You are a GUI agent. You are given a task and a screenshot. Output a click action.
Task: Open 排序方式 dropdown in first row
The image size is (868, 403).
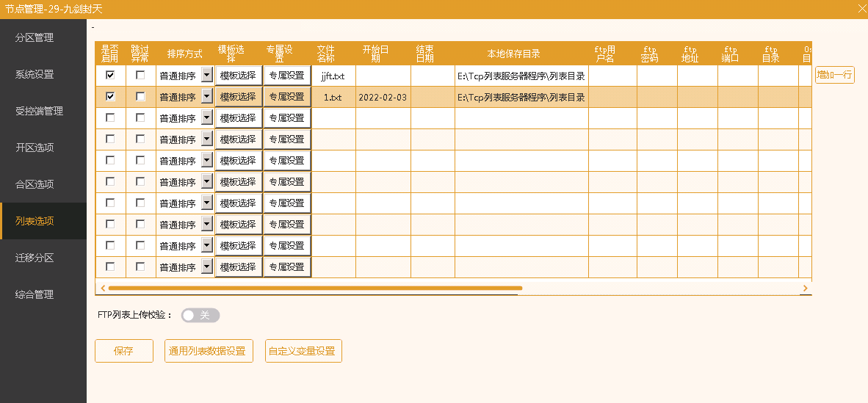pos(206,75)
